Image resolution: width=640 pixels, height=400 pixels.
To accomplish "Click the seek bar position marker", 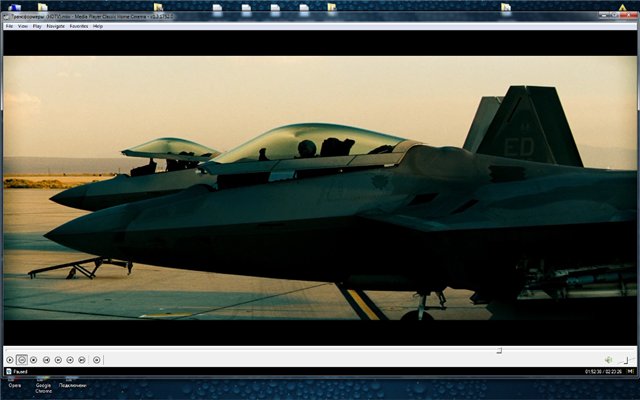I will coord(499,351).
